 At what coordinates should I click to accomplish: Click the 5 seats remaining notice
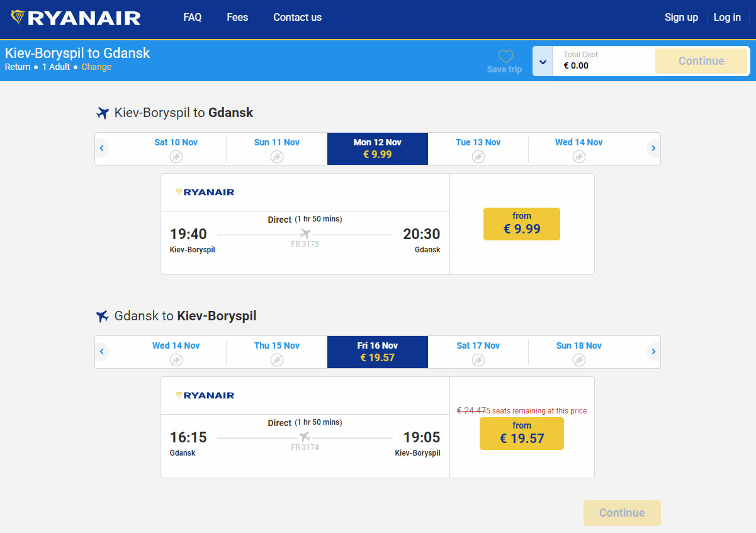pos(537,411)
